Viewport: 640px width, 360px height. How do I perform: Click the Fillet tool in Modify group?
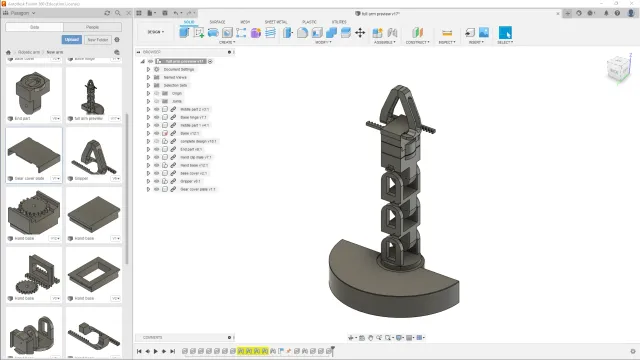click(x=302, y=33)
